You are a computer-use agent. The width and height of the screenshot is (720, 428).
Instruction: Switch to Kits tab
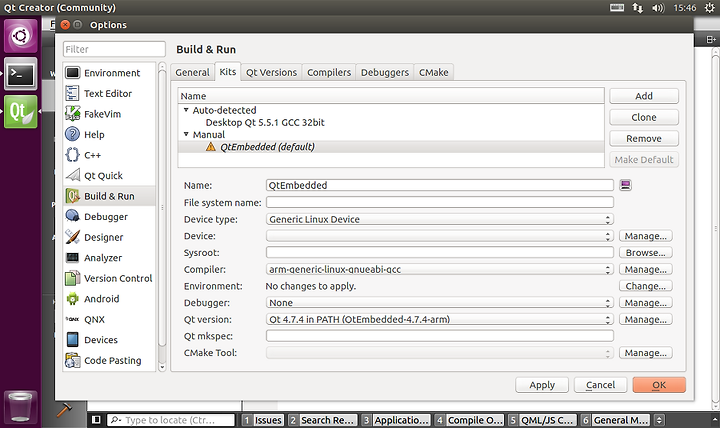[228, 72]
